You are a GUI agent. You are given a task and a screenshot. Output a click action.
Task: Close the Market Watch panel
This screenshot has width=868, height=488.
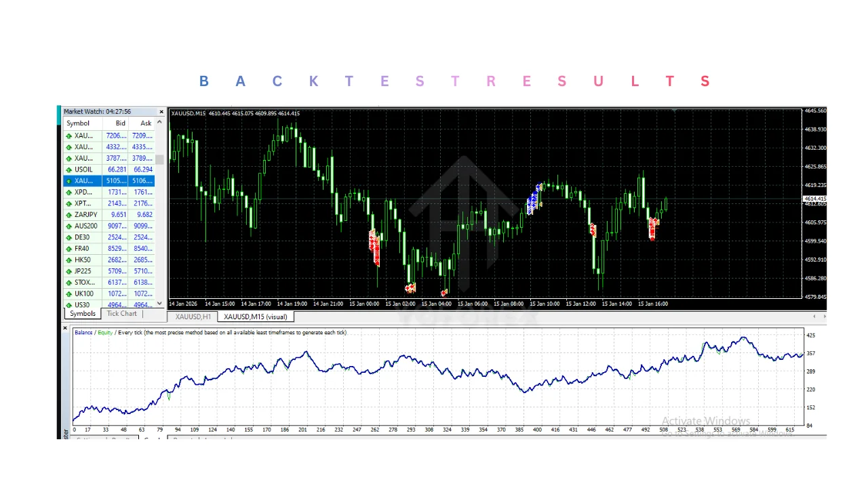[161, 112]
